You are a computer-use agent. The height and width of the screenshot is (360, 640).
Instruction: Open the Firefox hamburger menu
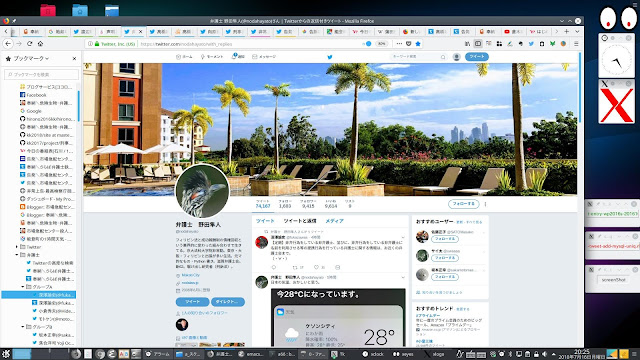576,44
